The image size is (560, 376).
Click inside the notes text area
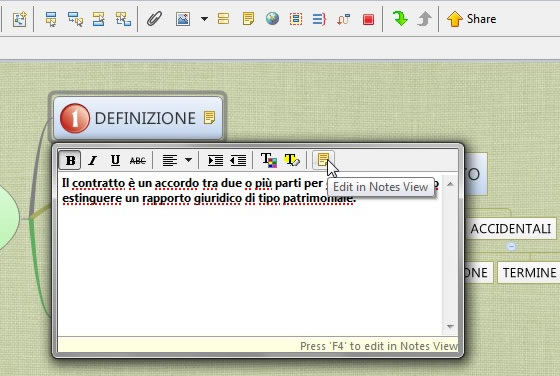[250, 255]
